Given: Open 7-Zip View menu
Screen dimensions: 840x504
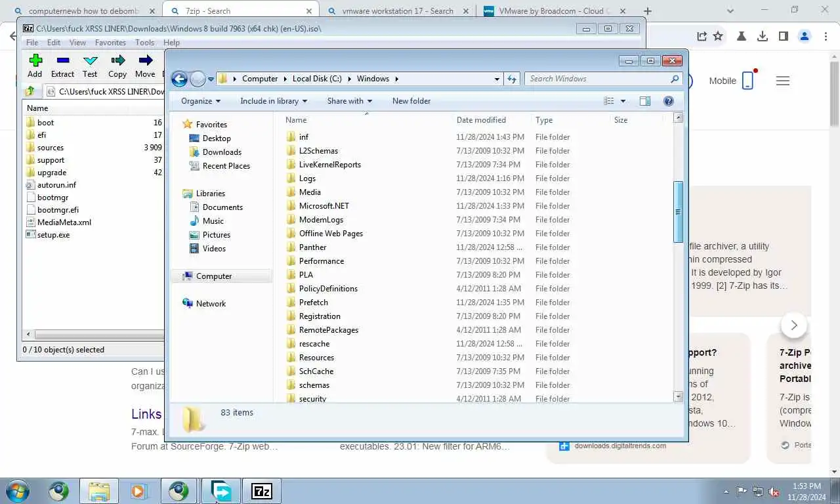Looking at the screenshot, I should [77, 42].
